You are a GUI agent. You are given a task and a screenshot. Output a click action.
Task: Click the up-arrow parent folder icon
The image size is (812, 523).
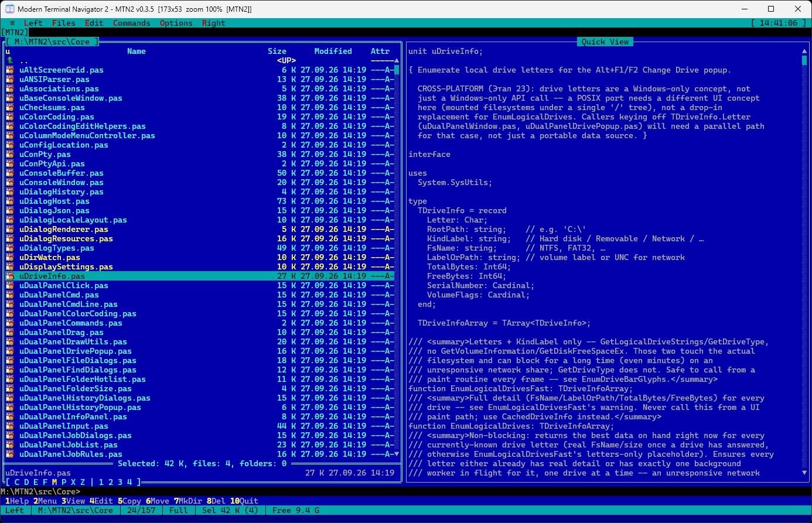tap(10, 60)
